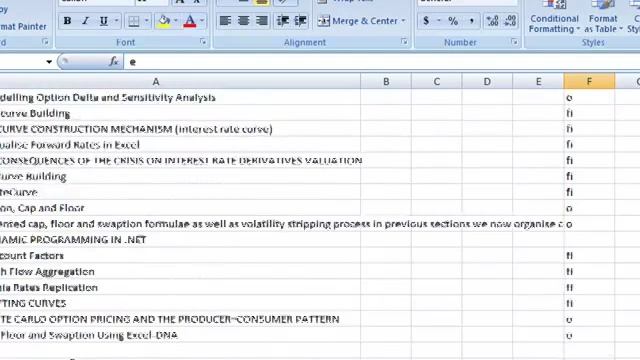Image resolution: width=640 pixels, height=360 pixels.
Task: Decrease decimal places
Action: tap(510, 21)
